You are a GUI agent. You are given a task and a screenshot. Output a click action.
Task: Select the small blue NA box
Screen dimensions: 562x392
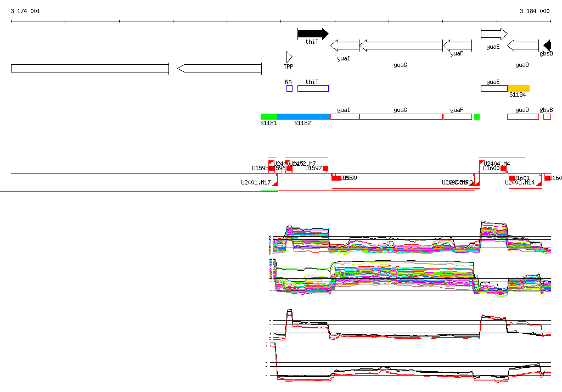pos(290,88)
